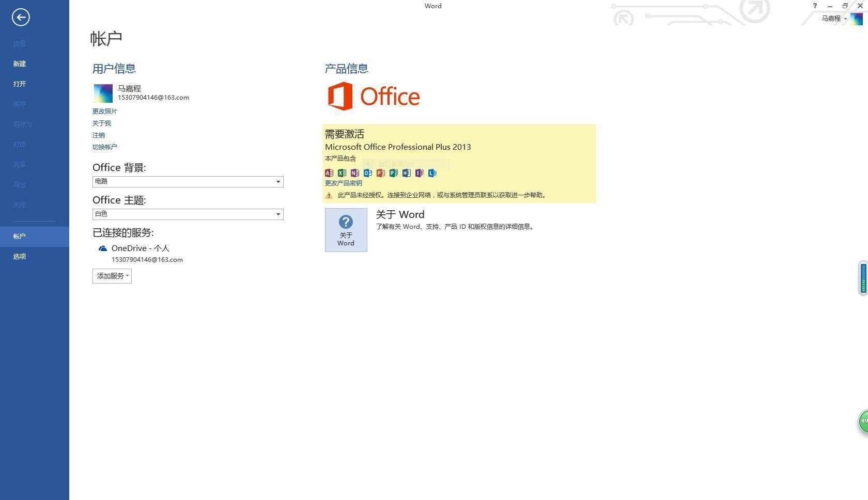Open the Office 主题 dropdown
The image size is (868, 500).
pos(188,214)
